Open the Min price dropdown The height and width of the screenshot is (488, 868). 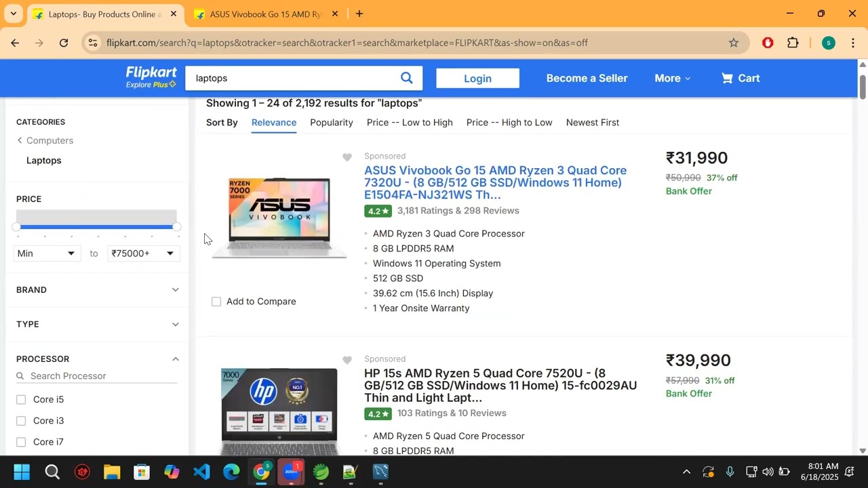coord(46,253)
